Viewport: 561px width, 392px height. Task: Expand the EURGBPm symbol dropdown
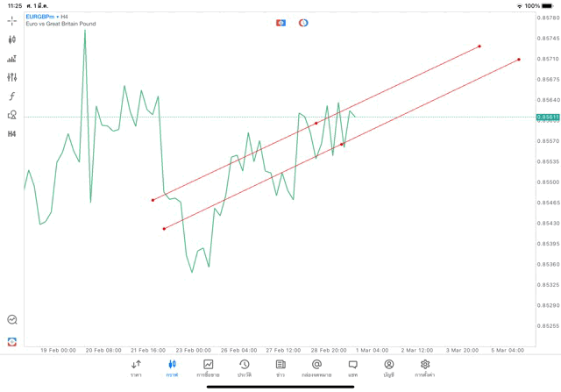click(39, 16)
